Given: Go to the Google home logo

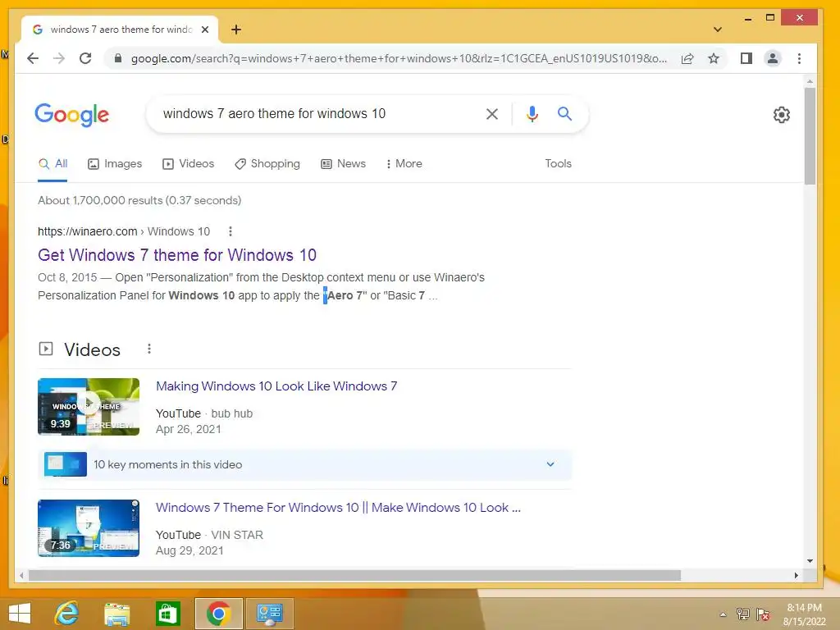Looking at the screenshot, I should [72, 115].
